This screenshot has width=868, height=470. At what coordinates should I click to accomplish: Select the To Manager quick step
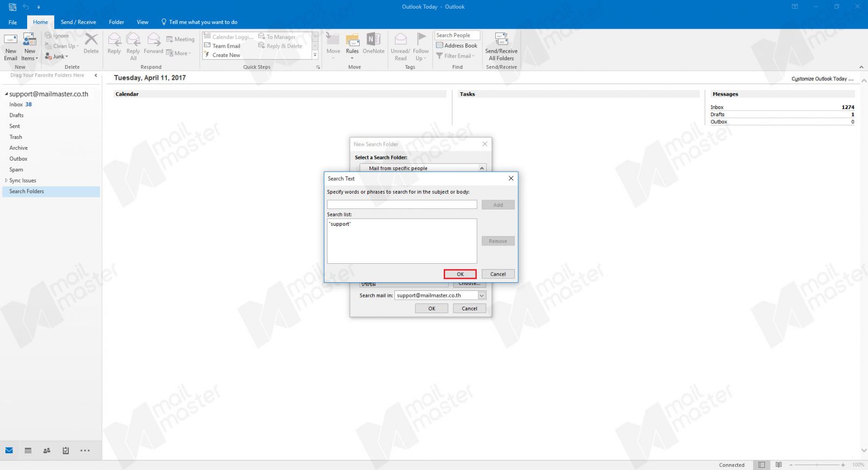277,37
